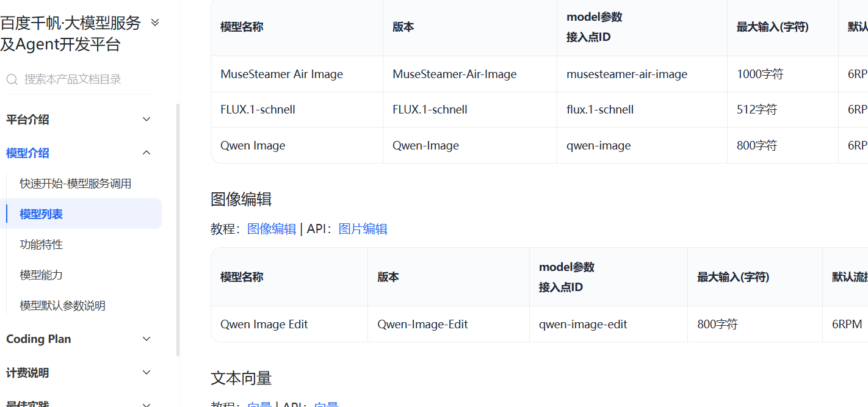Click the 图像编辑 section heading

241,200
